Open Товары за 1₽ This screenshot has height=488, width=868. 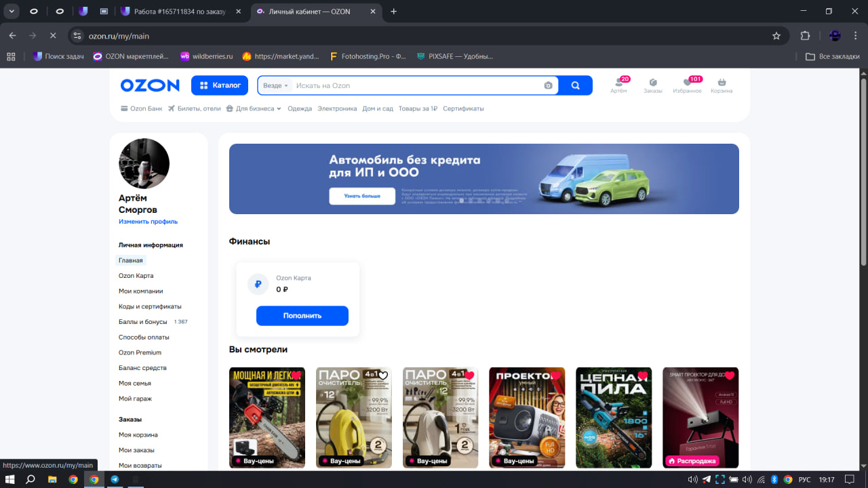click(x=418, y=108)
